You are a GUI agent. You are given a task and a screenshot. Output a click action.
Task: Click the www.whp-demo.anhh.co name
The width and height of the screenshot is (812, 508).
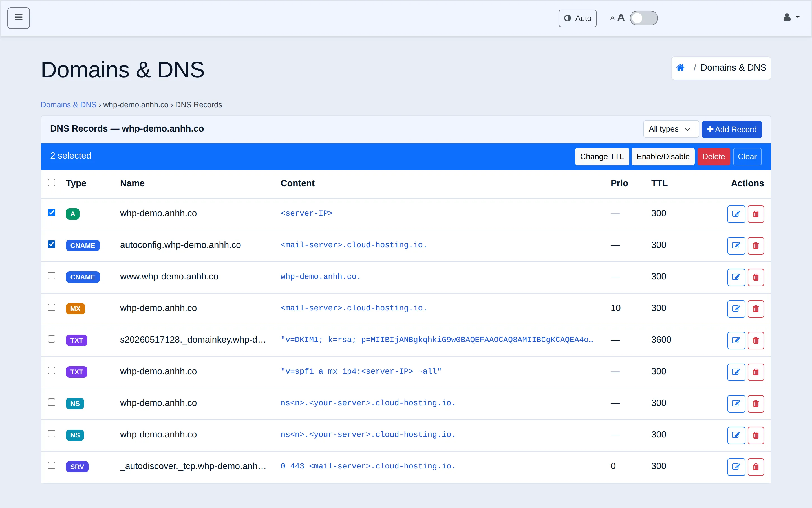169,277
